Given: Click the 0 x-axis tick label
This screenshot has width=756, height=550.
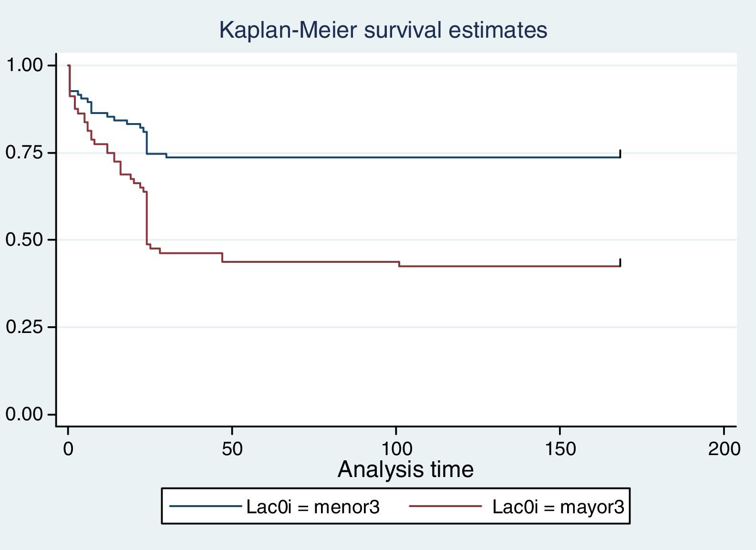Looking at the screenshot, I should tap(69, 449).
